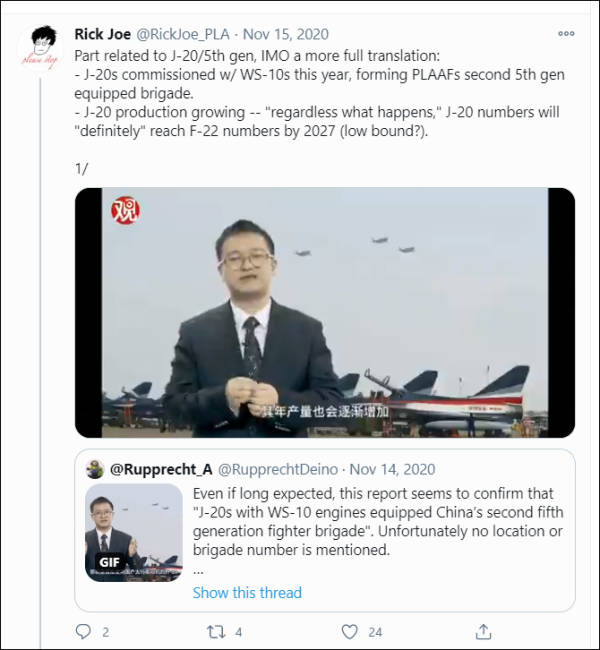
Task: Retweet this tweet using the retweet icon
Action: coord(215,631)
